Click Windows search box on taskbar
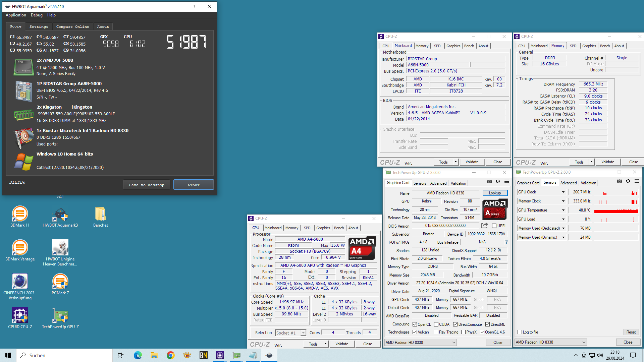 (64, 355)
